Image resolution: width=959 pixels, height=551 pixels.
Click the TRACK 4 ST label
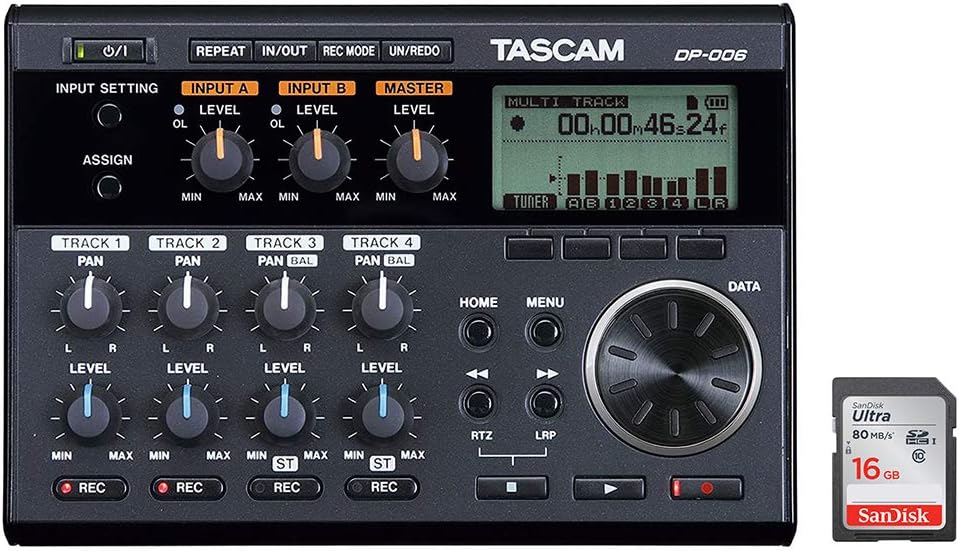pyautogui.click(x=382, y=464)
